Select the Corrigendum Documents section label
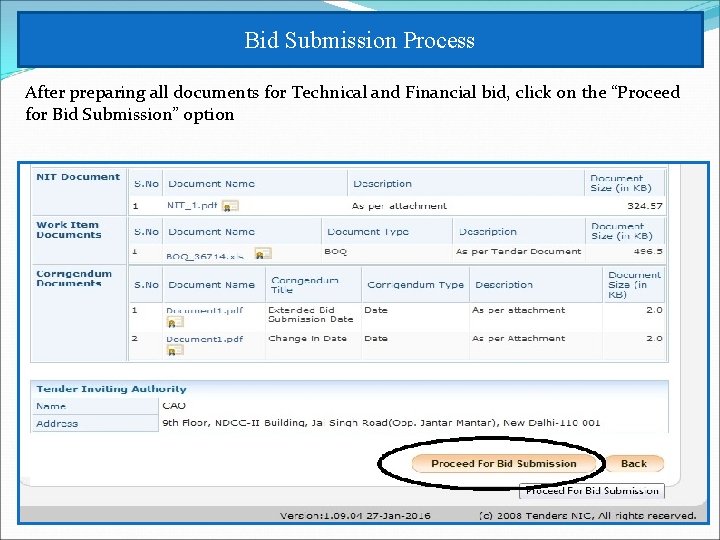This screenshot has height=540, width=720. point(74,278)
